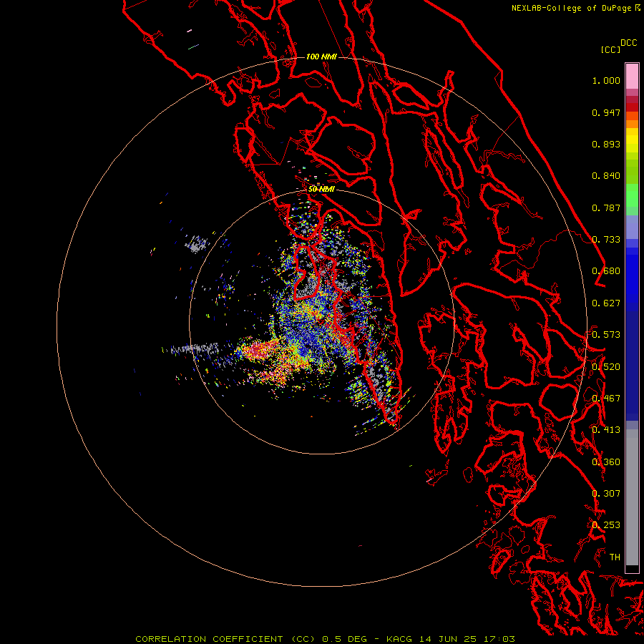This screenshot has width=644, height=644.
Task: Click the 0.573 legend value
Action: (x=606, y=335)
